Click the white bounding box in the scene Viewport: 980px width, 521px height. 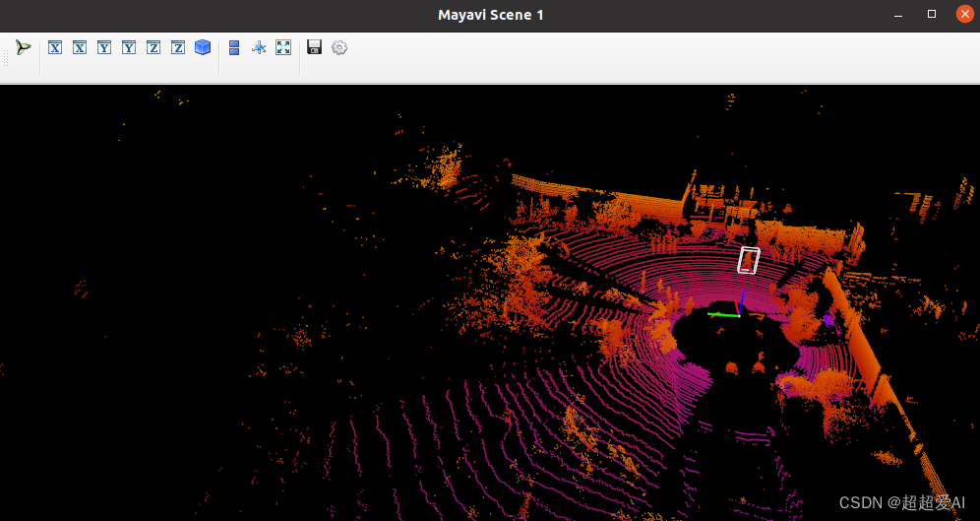pyautogui.click(x=748, y=260)
